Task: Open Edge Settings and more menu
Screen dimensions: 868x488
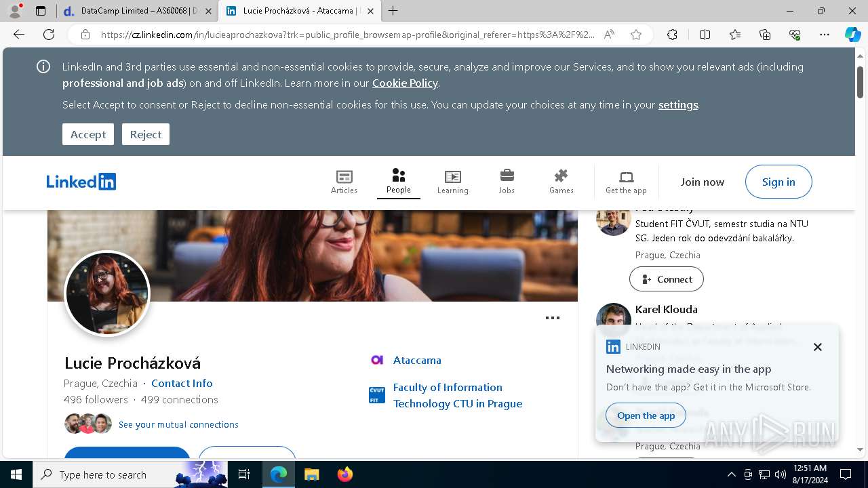Action: 825,35
